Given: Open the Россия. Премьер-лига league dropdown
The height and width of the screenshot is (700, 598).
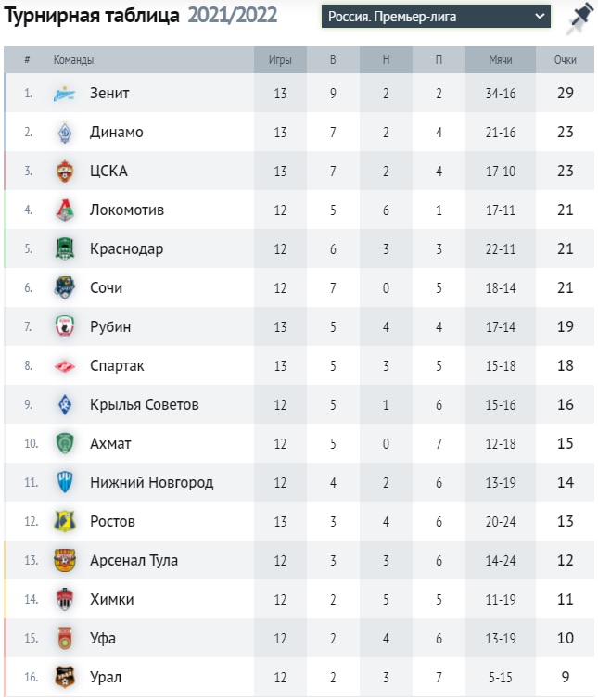Looking at the screenshot, I should click(x=437, y=17).
